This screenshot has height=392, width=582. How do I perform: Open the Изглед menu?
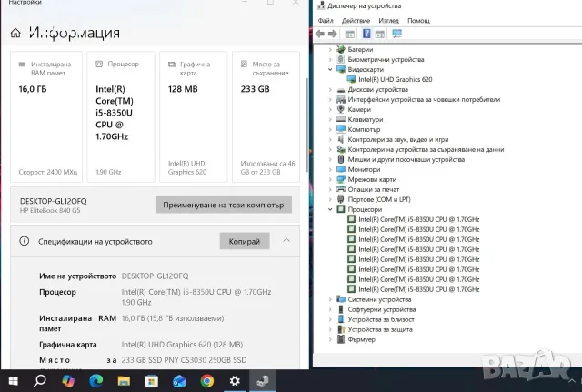pos(388,21)
